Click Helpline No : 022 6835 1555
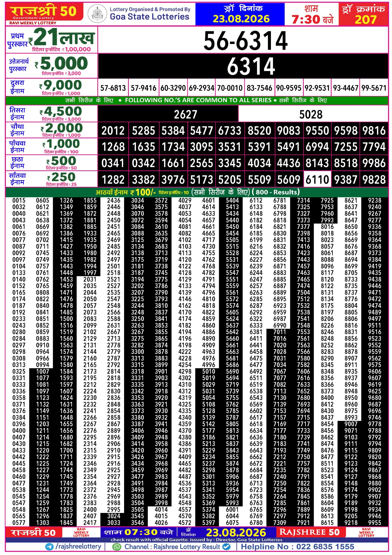This screenshot has width=392, height=555. tap(298, 547)
